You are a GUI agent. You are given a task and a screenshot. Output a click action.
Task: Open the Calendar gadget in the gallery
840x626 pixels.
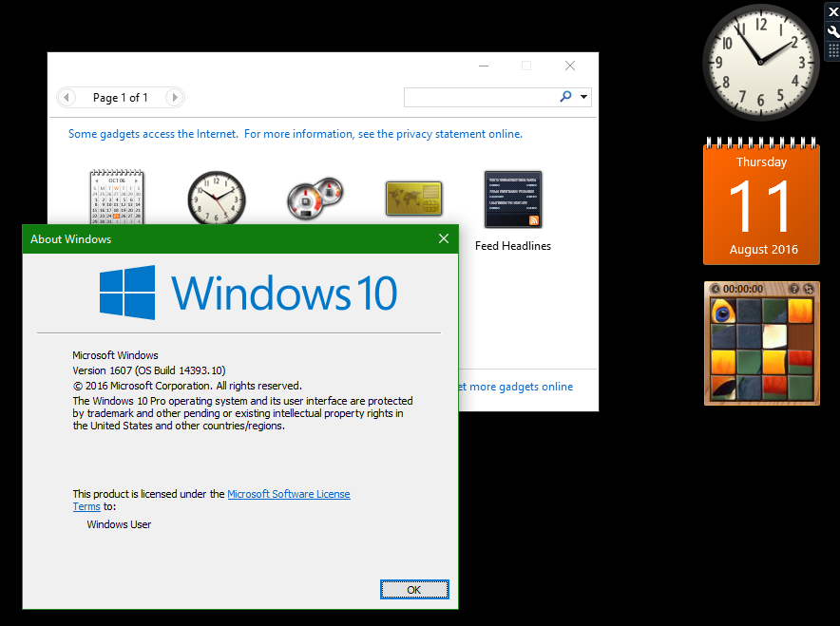(x=117, y=197)
